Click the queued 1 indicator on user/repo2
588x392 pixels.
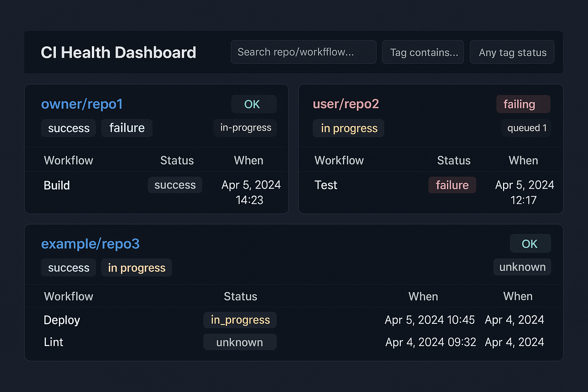click(x=526, y=128)
